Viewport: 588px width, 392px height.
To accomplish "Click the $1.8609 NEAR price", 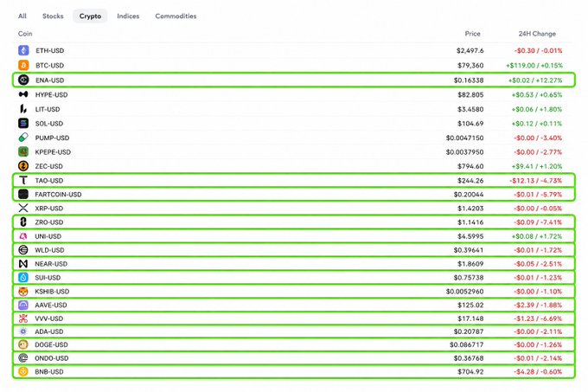I will coord(470,264).
